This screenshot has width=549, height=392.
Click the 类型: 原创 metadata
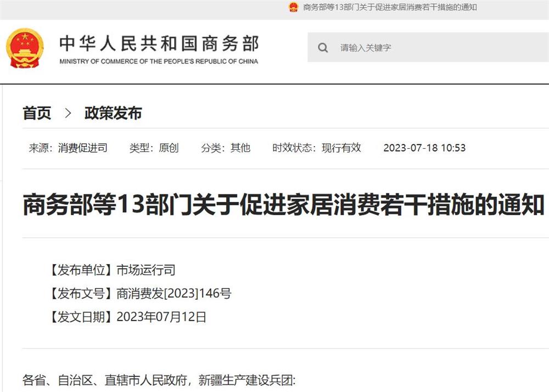coord(154,148)
